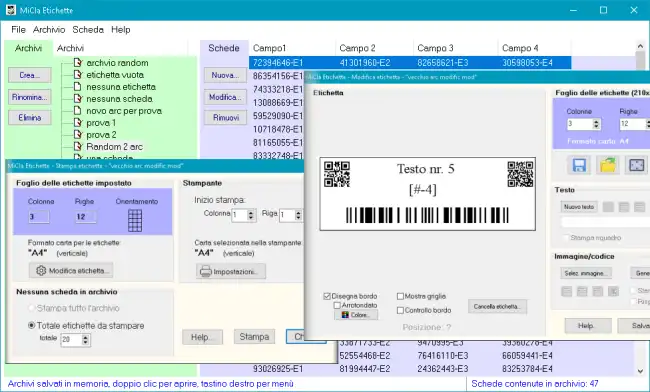Click cell 41301960-E2 in selected row
Viewport: 650px width, 392px height.
[x=365, y=63]
